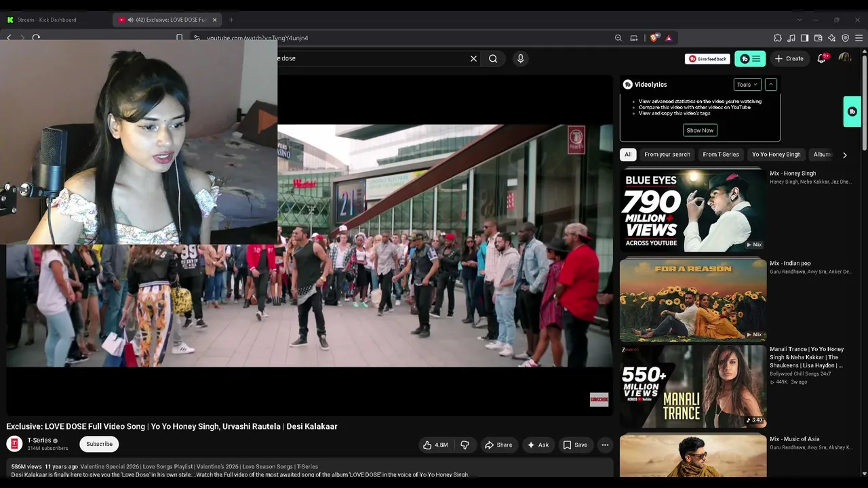Select the All filter chip
Viewport: 868px width, 488px height.
[628, 155]
